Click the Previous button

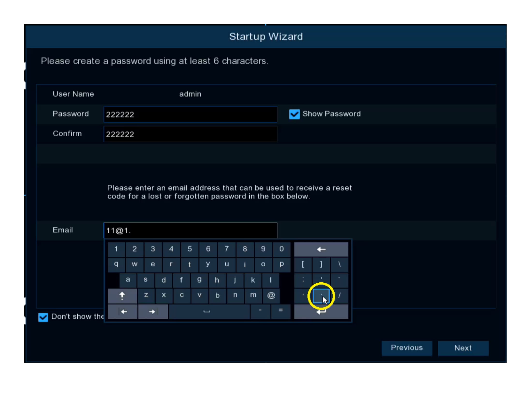407,348
